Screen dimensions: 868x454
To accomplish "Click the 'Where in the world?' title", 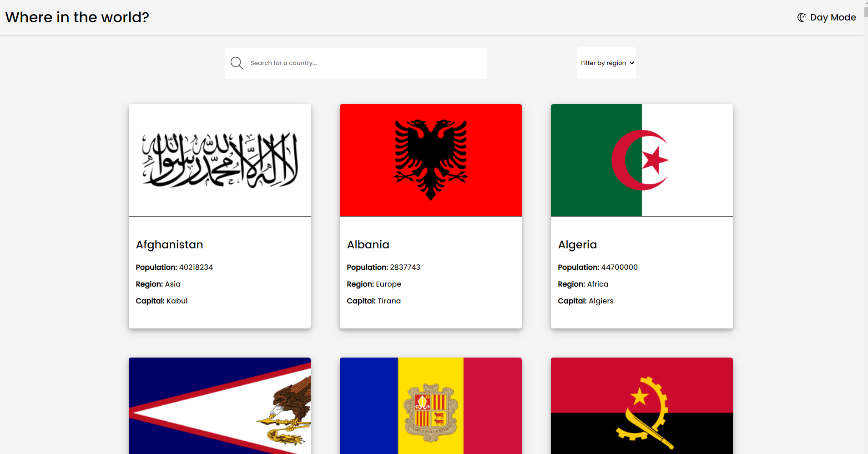I will point(77,17).
